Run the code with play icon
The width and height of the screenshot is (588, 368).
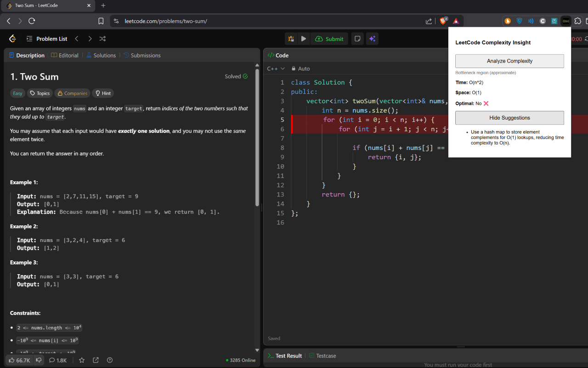coord(303,39)
